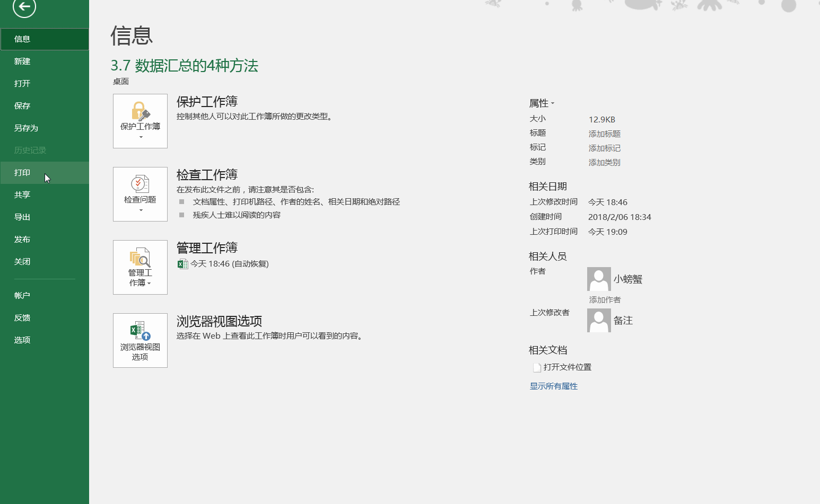Click the document icon next to 打开文件位置
Image resolution: width=820 pixels, height=504 pixels.
point(537,367)
